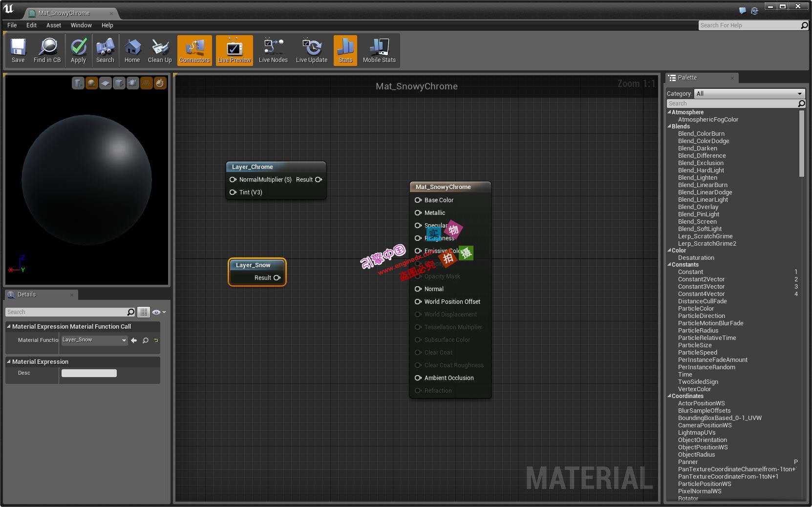Image resolution: width=812 pixels, height=507 pixels.
Task: Run the Clean Up tool
Action: (160, 50)
